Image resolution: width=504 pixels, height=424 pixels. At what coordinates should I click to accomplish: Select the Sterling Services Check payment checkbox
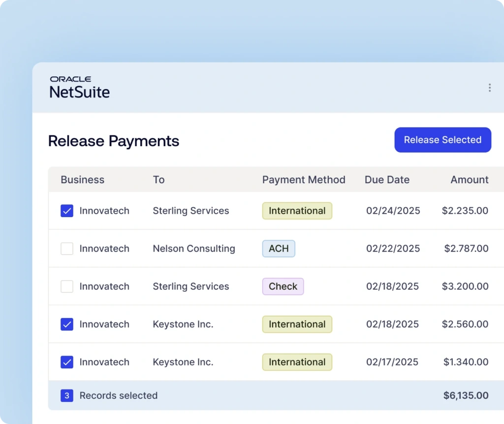[x=67, y=287]
